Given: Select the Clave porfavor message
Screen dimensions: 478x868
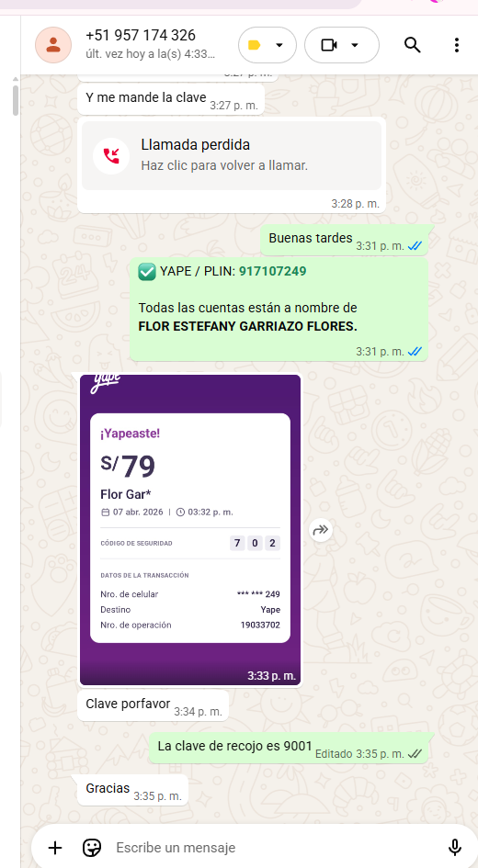Looking at the screenshot, I should coord(153,705).
